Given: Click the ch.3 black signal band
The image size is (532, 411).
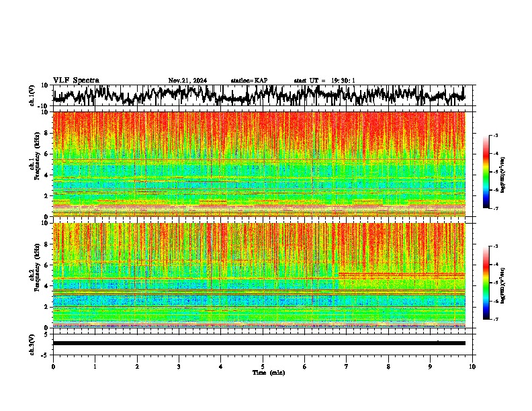Looking at the screenshot, I should [259, 343].
